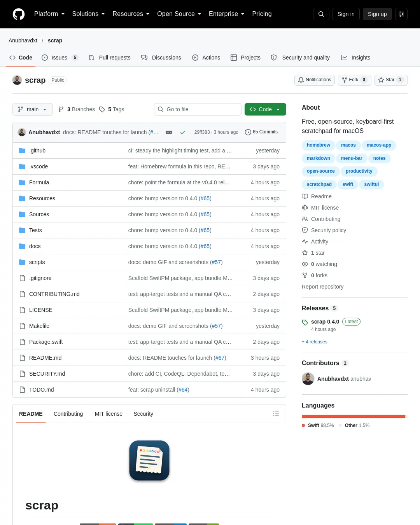Open the Platform dropdown menu
The height and width of the screenshot is (525, 420).
pos(49,14)
